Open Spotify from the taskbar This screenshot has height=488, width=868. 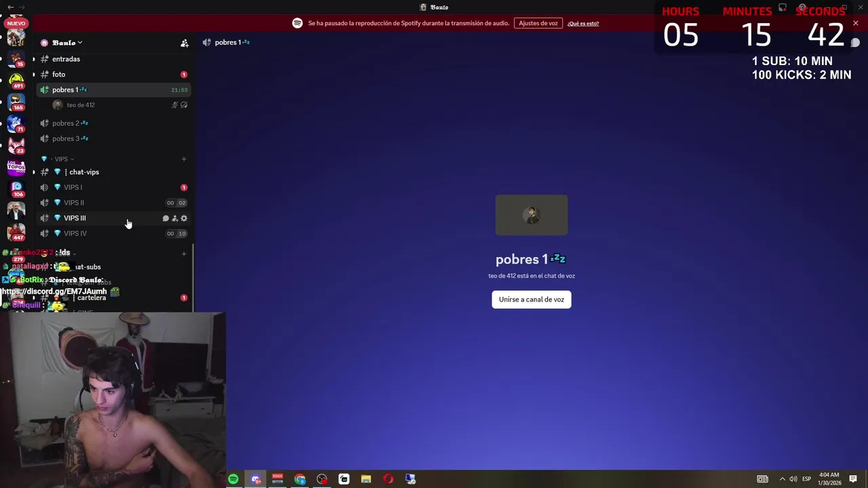233,479
